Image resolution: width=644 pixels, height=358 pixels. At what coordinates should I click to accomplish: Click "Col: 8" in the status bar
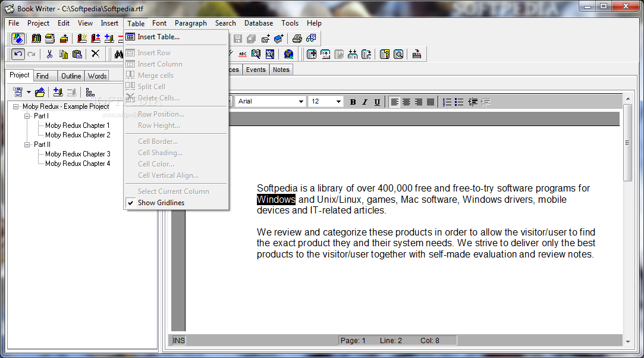click(x=429, y=340)
